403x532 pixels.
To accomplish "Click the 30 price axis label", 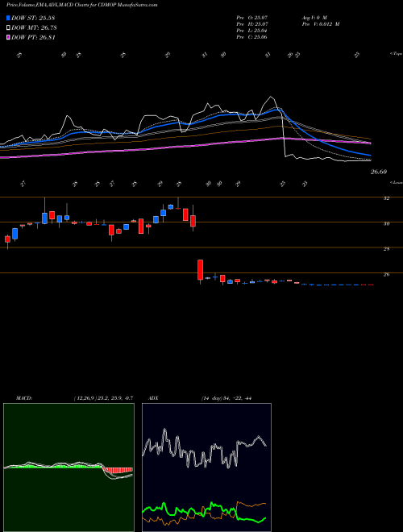I will pyautogui.click(x=387, y=223).
